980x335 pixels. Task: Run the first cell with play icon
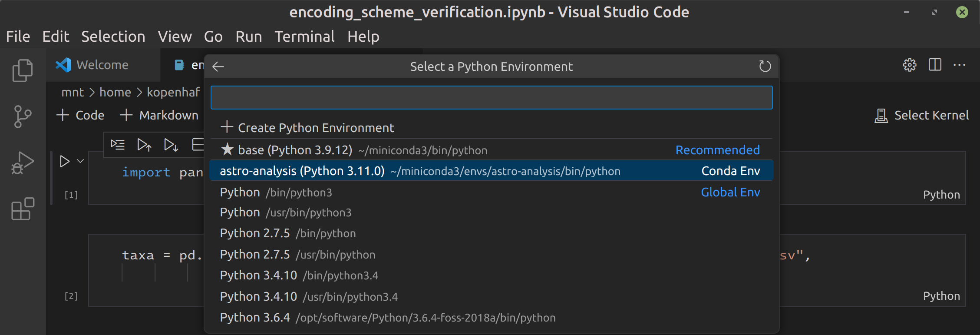[65, 161]
